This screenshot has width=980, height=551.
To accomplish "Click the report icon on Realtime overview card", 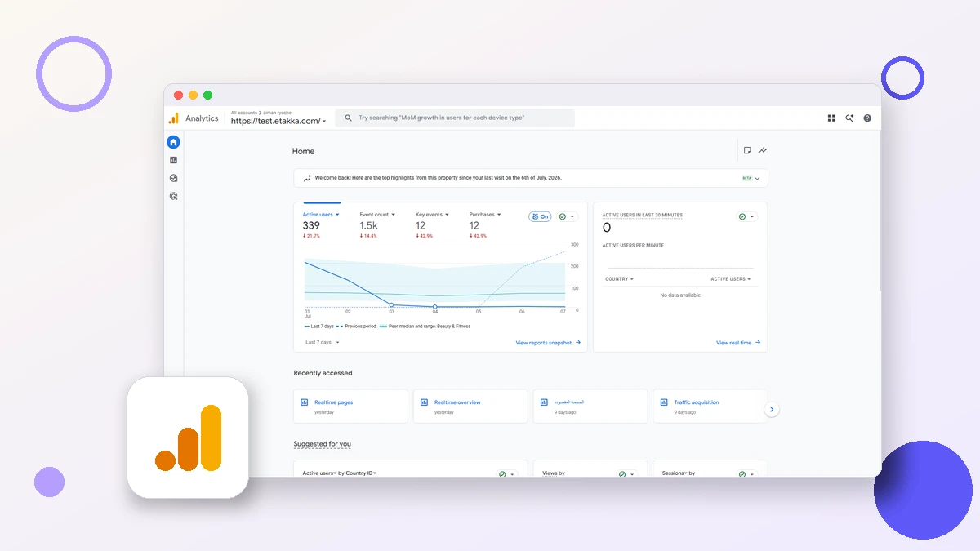I will 425,402.
